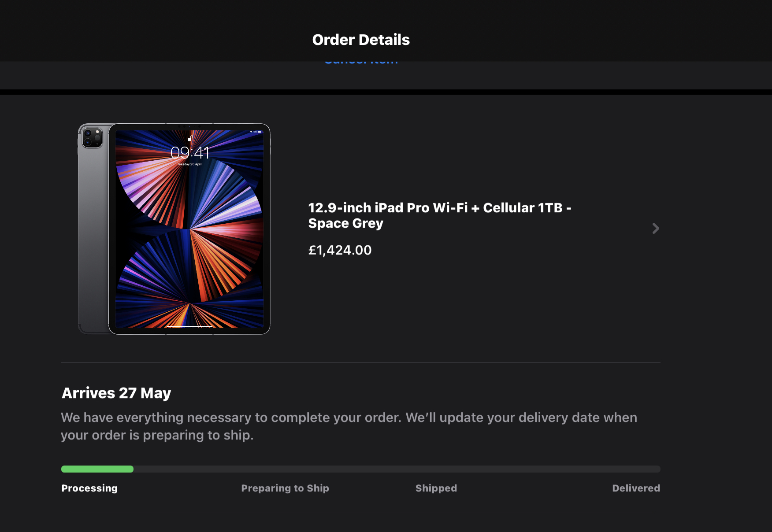Select the Delivered status label

click(636, 488)
